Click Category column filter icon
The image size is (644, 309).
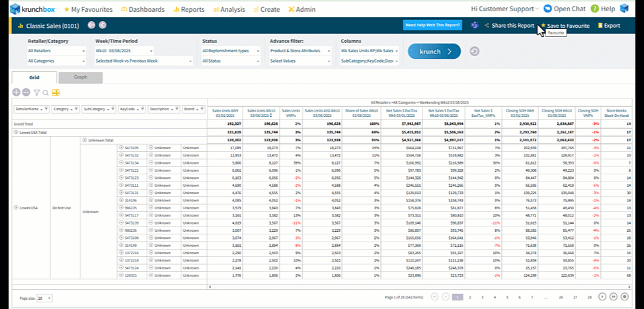pos(76,109)
